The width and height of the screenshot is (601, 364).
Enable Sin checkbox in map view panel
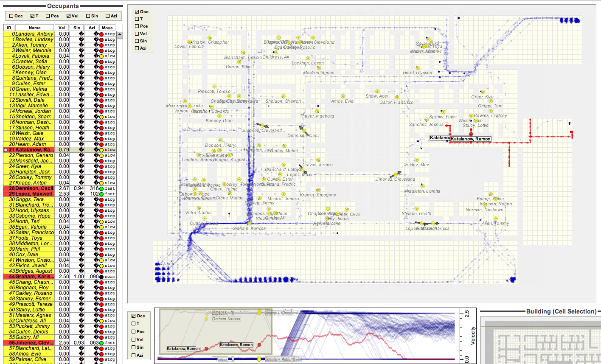pos(137,41)
